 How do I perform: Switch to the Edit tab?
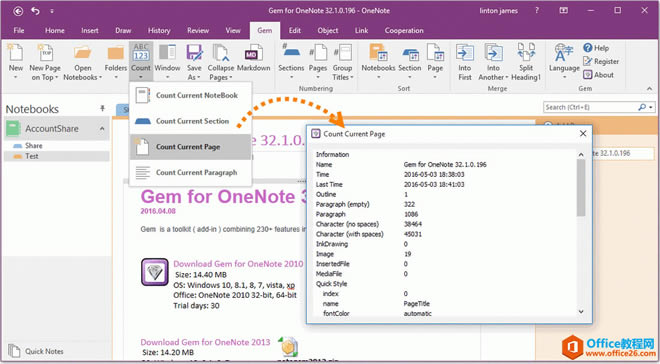point(295,30)
